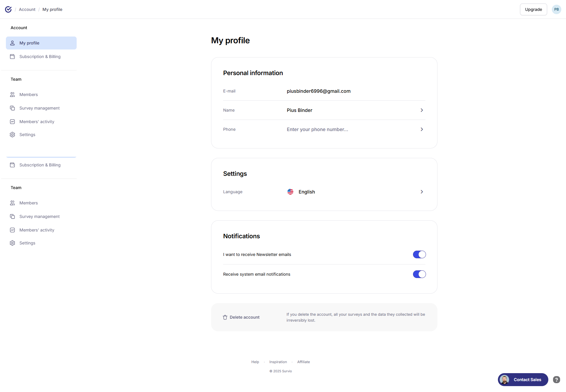Click the trash icon beside Delete account

pyautogui.click(x=225, y=317)
